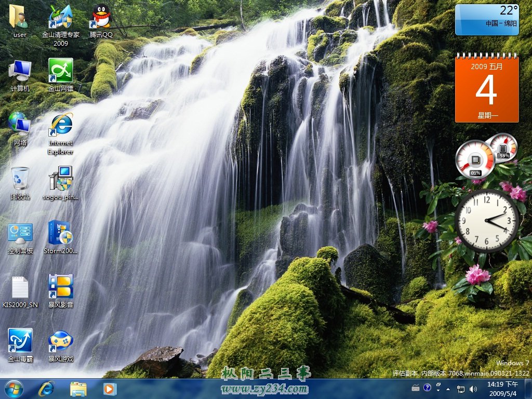The image size is (532, 399).
Task: Open the 控制面板 icon
Action: pyautogui.click(x=20, y=237)
